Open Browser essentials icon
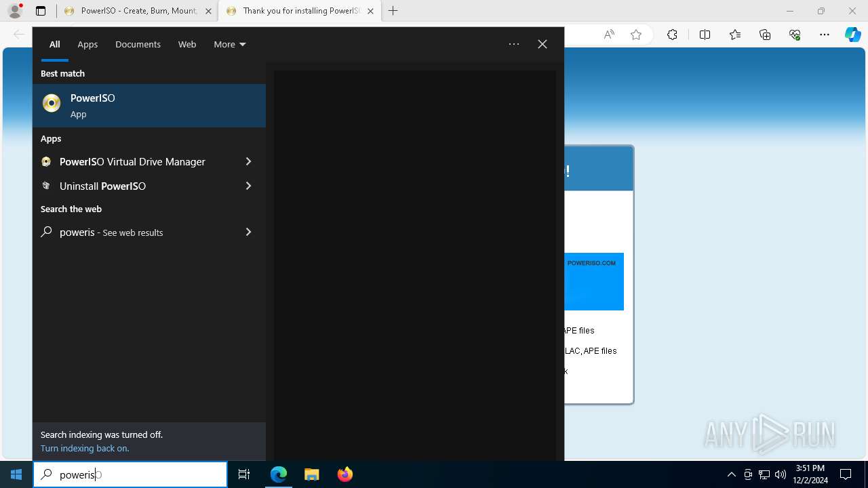 click(795, 35)
